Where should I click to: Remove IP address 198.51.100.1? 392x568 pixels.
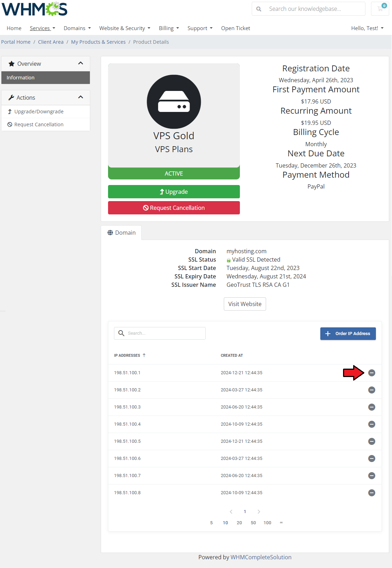372,373
